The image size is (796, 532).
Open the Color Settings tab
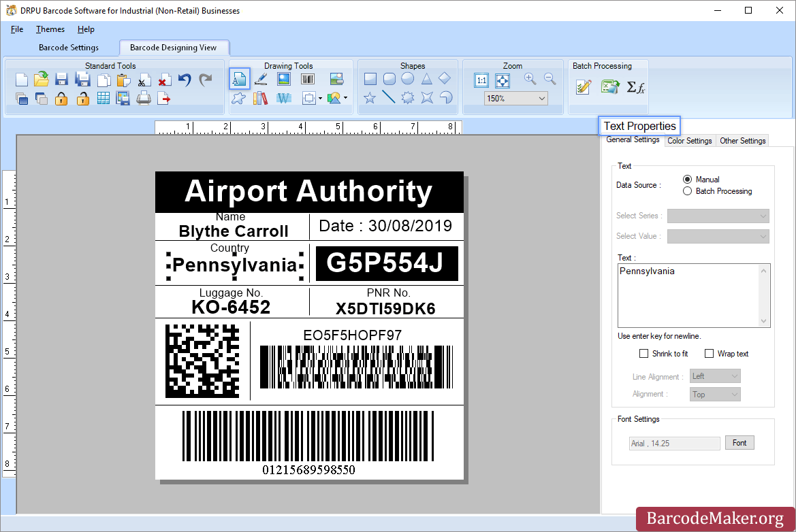tap(689, 141)
